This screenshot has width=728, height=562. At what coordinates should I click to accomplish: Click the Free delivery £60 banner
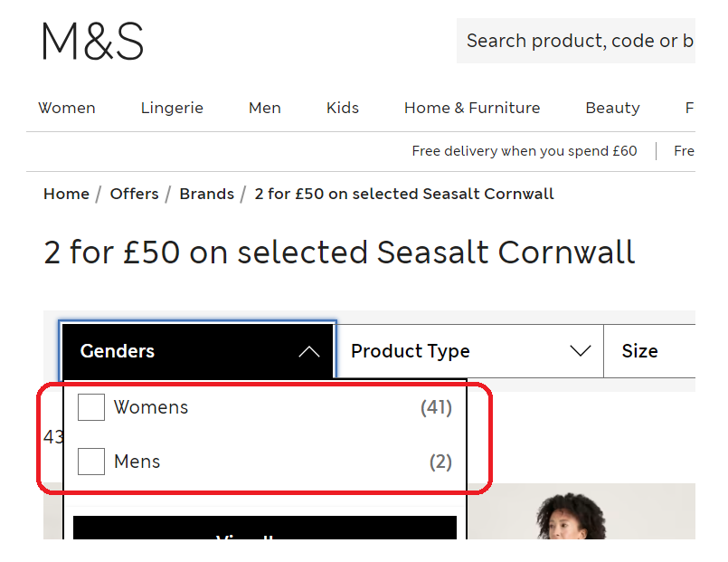tap(525, 151)
